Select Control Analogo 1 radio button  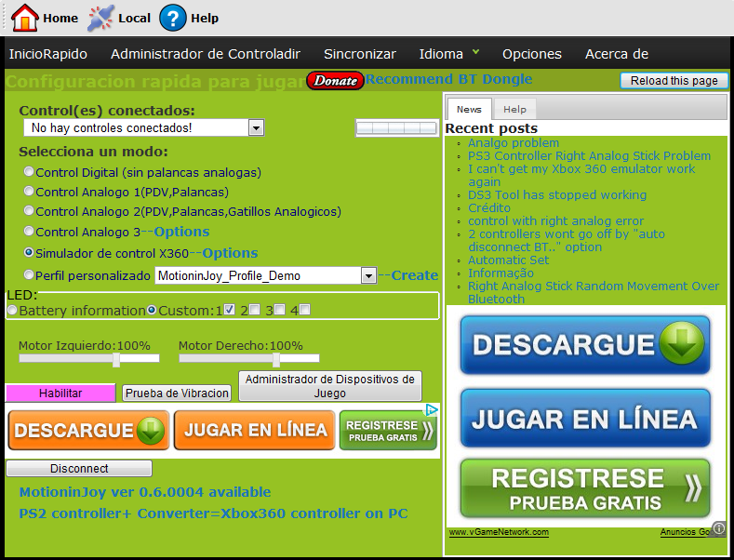click(x=29, y=191)
